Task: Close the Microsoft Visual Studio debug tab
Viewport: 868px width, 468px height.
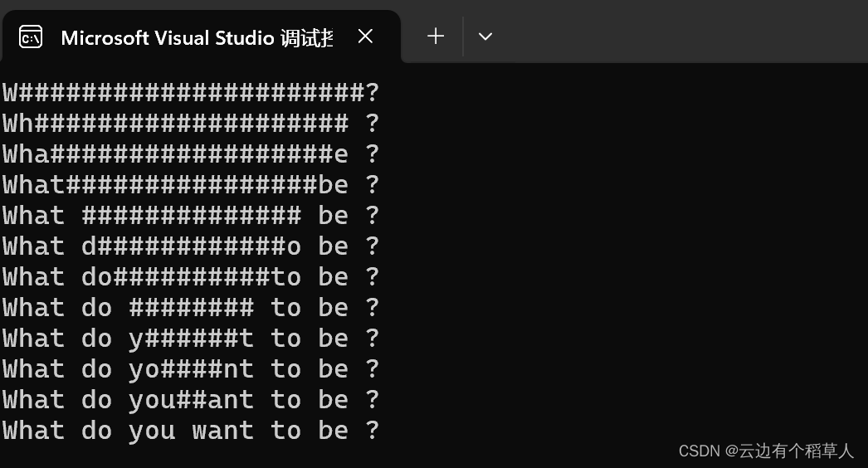Action: pos(365,37)
